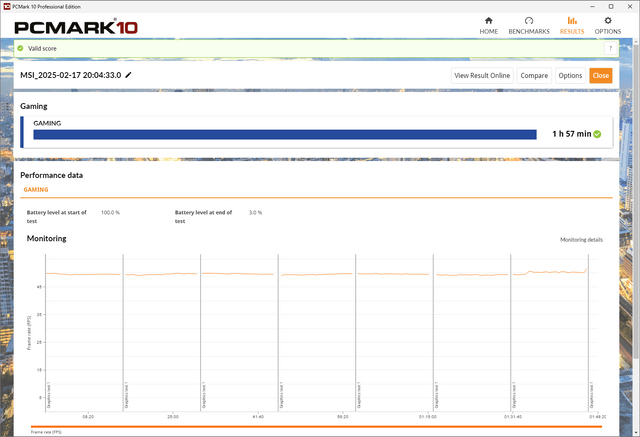Select the GAMING performance data tab
Image resolution: width=640 pixels, height=437 pixels.
pos(36,189)
